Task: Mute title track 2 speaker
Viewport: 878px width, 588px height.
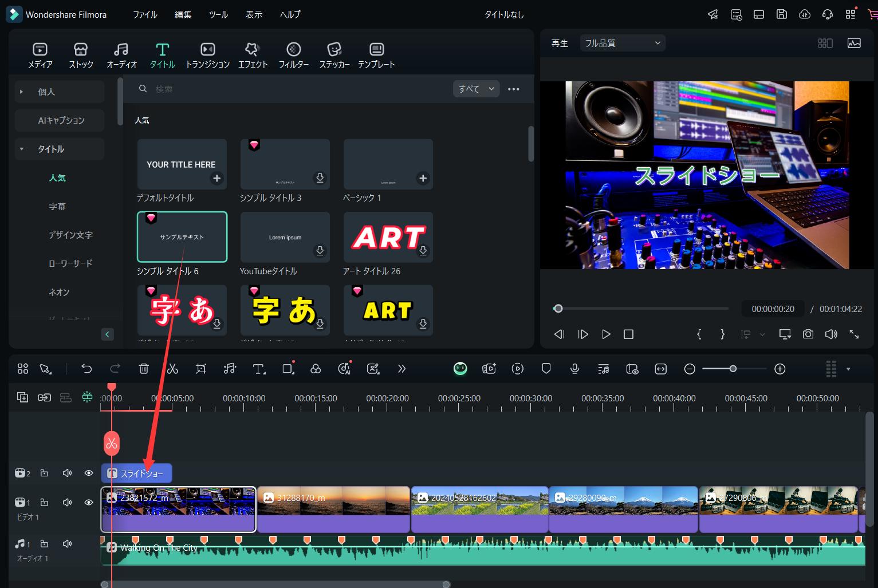Action: pos(67,473)
